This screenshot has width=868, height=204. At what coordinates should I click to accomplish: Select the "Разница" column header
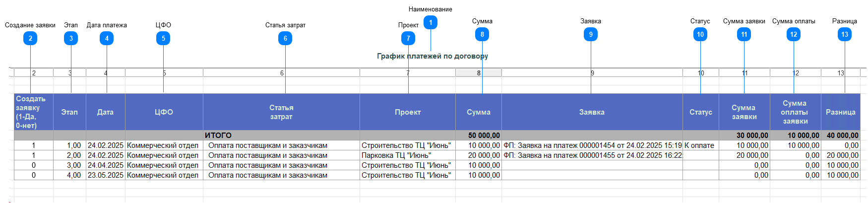tap(841, 112)
